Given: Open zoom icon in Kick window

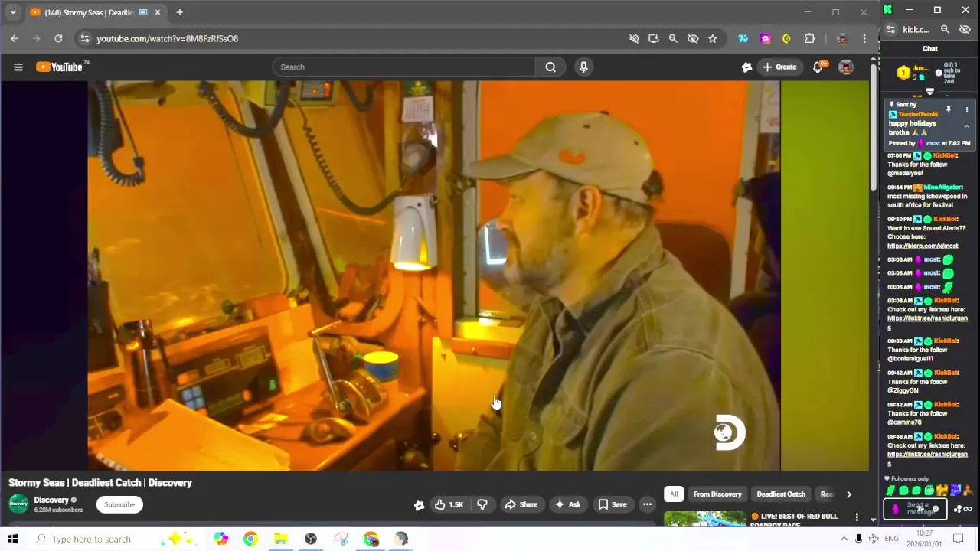Looking at the screenshot, I should (945, 29).
